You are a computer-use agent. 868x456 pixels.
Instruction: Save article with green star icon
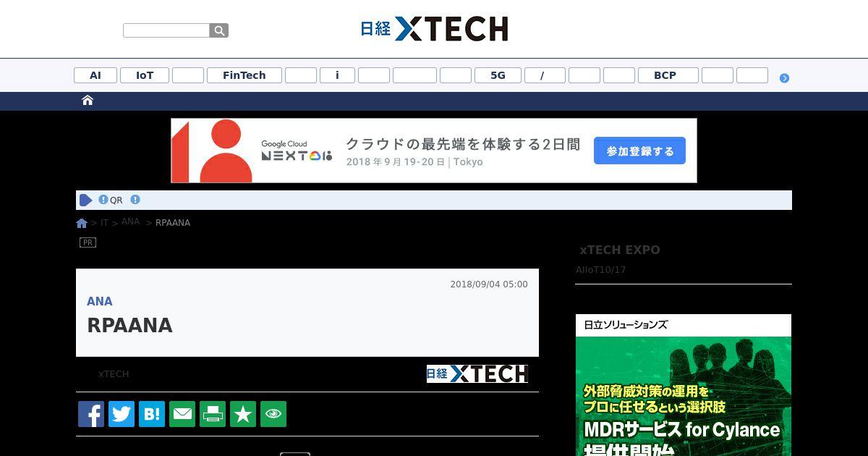(x=243, y=414)
